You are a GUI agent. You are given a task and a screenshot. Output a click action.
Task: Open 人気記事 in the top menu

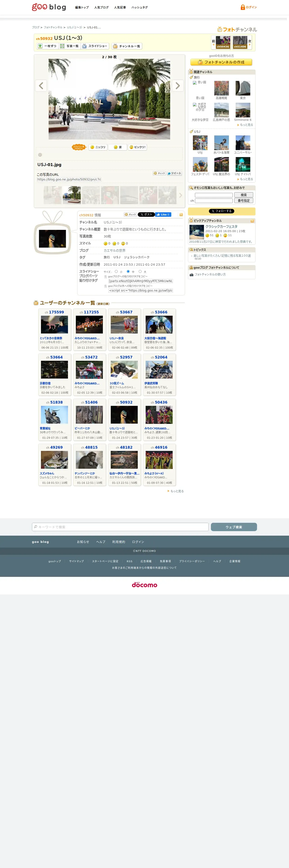[x=120, y=7]
